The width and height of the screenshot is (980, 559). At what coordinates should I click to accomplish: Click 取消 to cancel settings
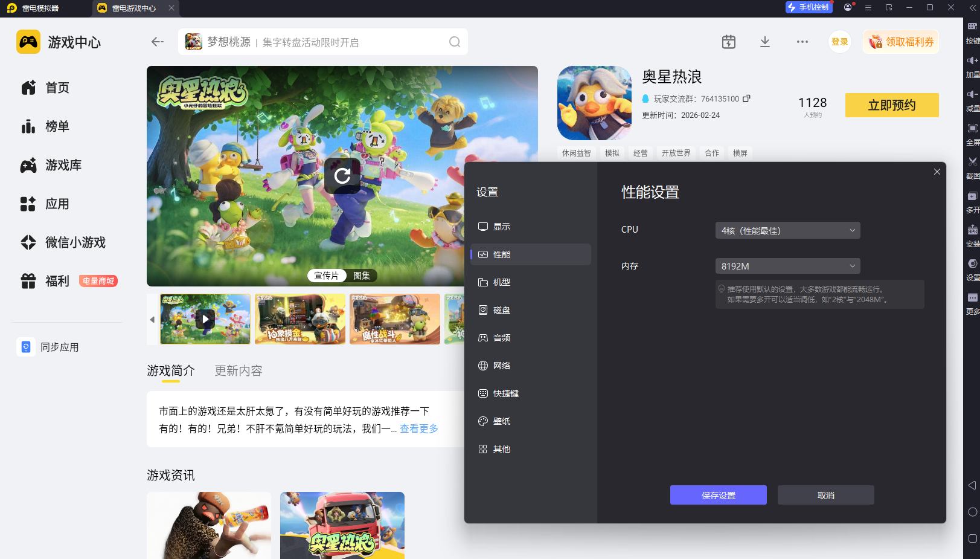pyautogui.click(x=826, y=495)
